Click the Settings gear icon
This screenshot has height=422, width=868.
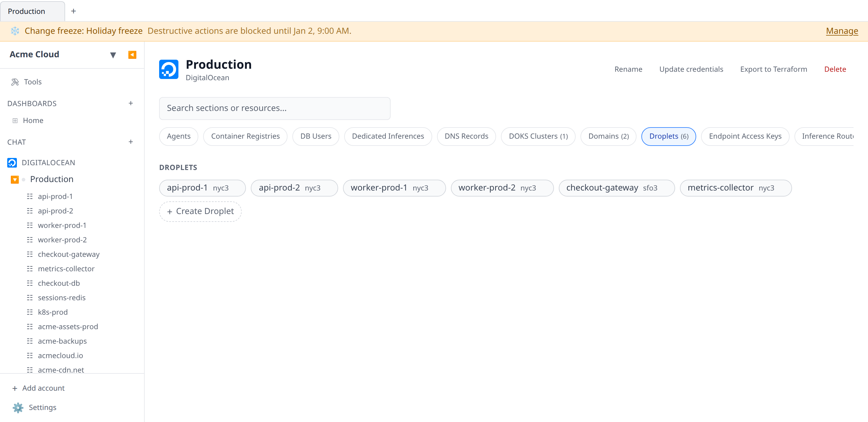pyautogui.click(x=18, y=408)
